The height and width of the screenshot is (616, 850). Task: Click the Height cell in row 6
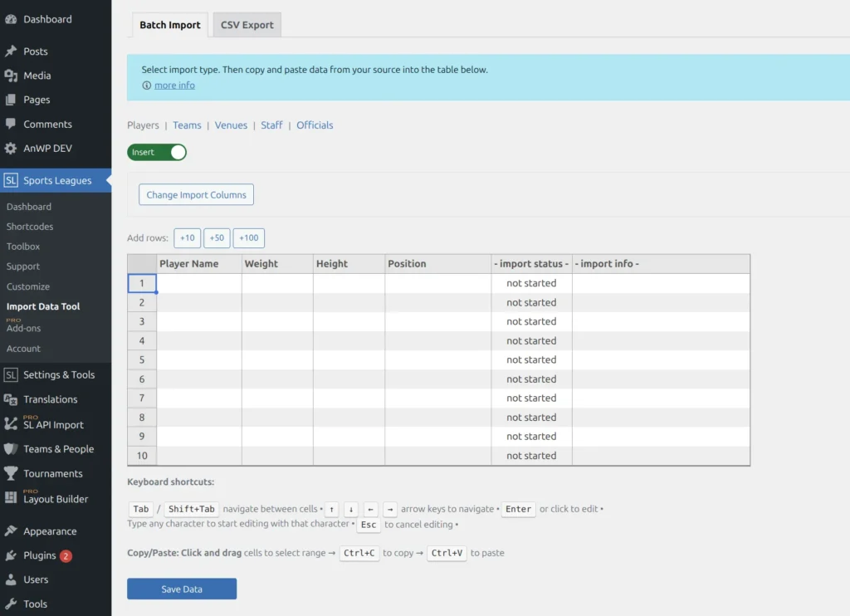click(x=349, y=379)
